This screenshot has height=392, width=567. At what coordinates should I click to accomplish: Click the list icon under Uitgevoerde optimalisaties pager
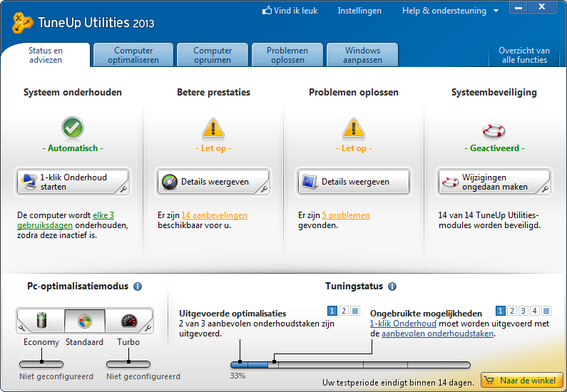coord(355,311)
